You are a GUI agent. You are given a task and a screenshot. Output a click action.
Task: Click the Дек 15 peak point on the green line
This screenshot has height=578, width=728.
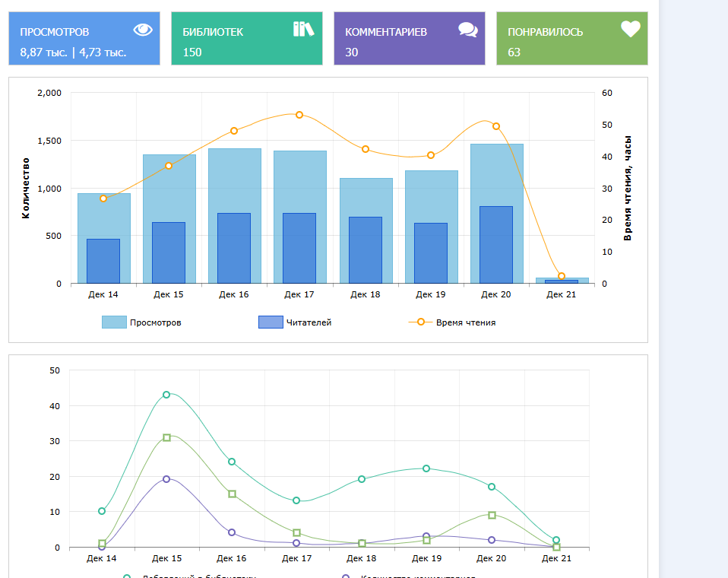coord(166,395)
